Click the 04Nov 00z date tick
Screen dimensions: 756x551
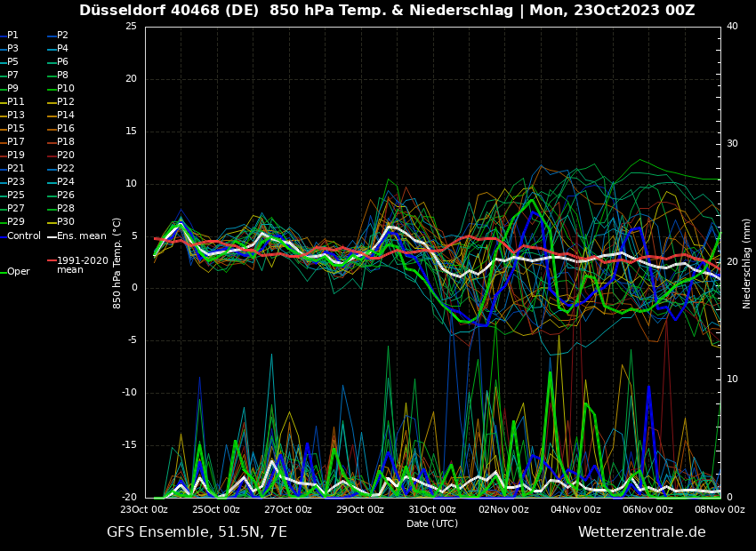click(575, 510)
